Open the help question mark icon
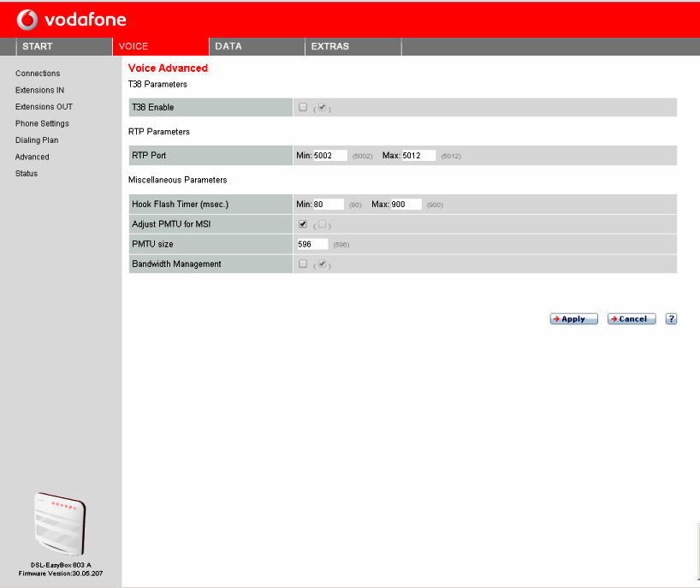Screen dimensions: 700x588 [x=671, y=318]
